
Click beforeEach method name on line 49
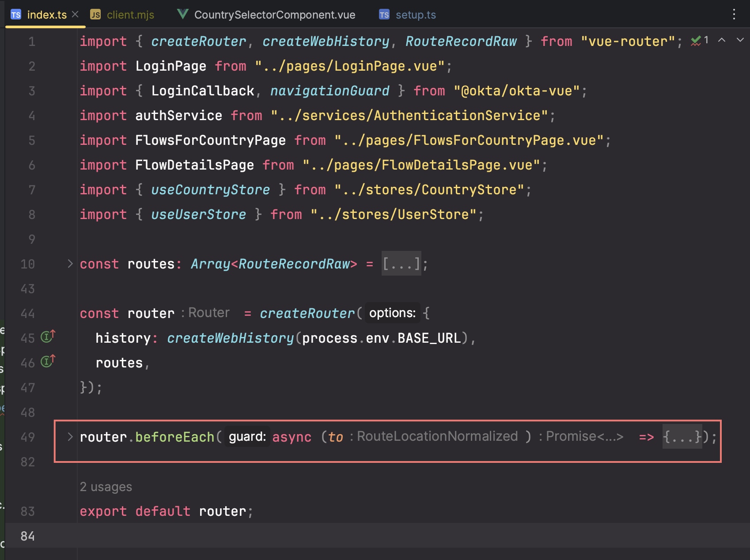[175, 437]
